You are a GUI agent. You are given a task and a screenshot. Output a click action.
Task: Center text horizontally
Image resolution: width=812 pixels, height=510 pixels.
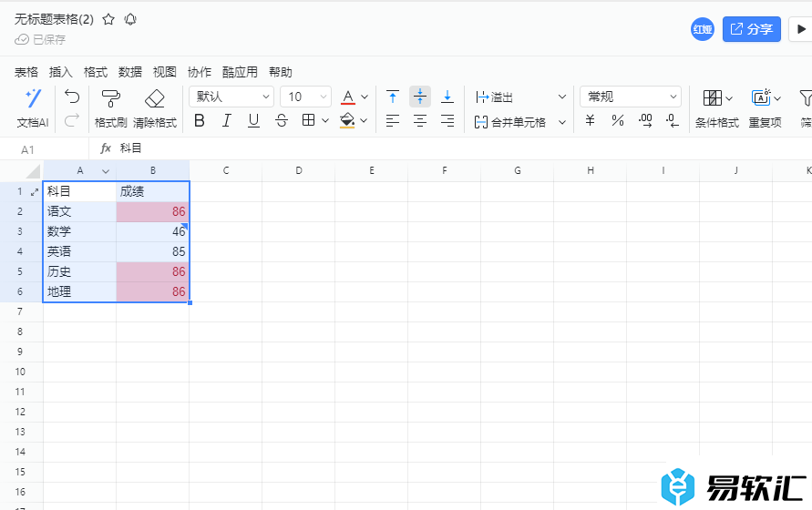click(x=420, y=120)
